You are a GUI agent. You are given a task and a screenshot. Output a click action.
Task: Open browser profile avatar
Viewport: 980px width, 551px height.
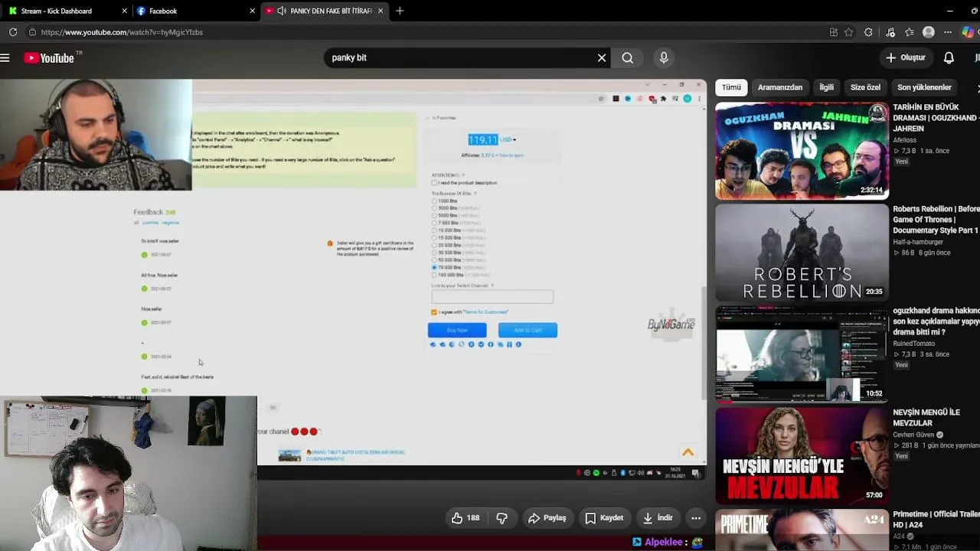tap(929, 32)
